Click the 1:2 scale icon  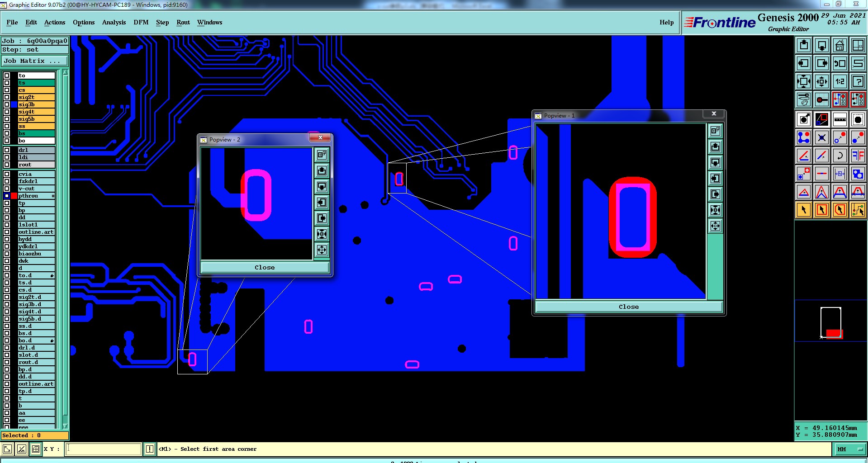pyautogui.click(x=840, y=81)
